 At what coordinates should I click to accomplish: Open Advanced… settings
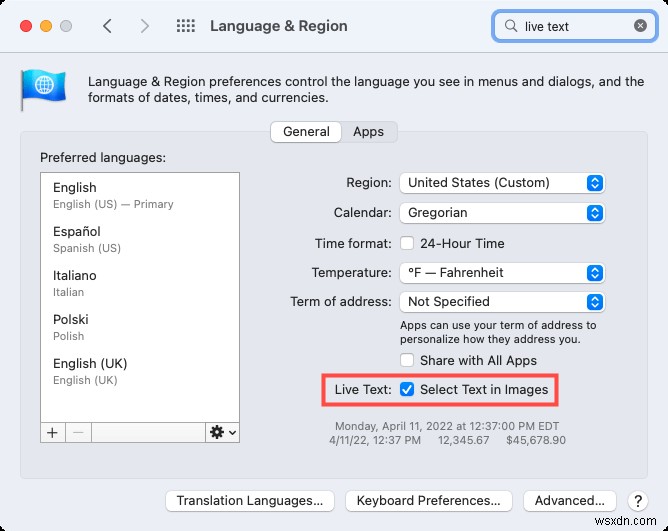coord(570,501)
